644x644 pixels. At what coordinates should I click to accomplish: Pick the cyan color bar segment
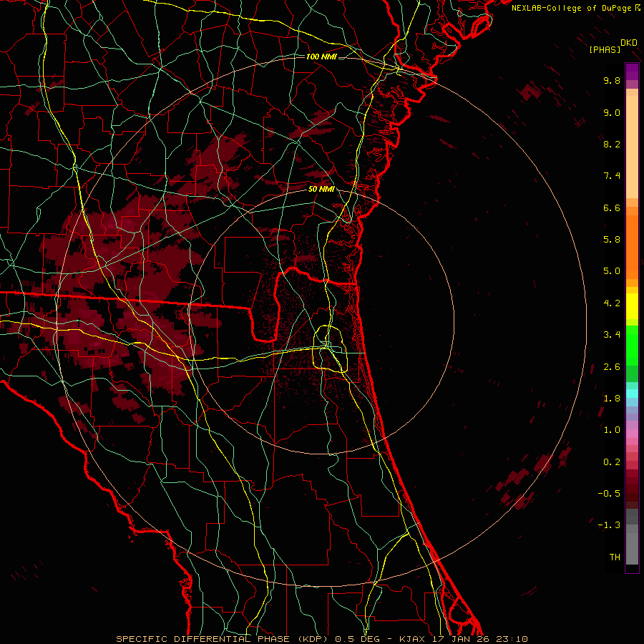click(x=632, y=394)
